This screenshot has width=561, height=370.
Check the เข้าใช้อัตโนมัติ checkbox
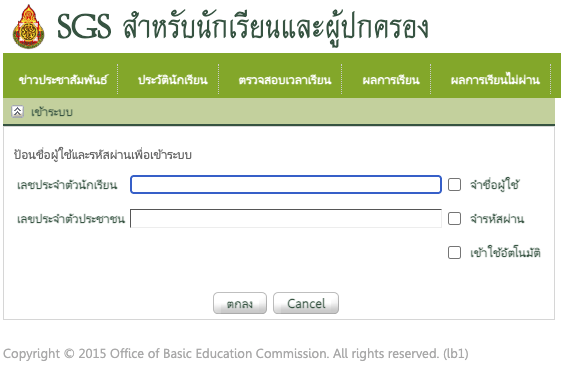[x=454, y=252]
